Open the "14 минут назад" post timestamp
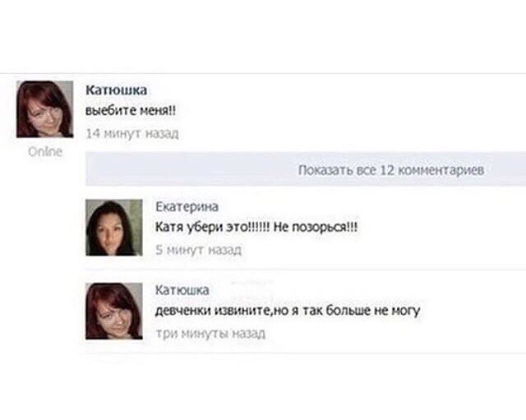This screenshot has height=420, width=526. 131,132
